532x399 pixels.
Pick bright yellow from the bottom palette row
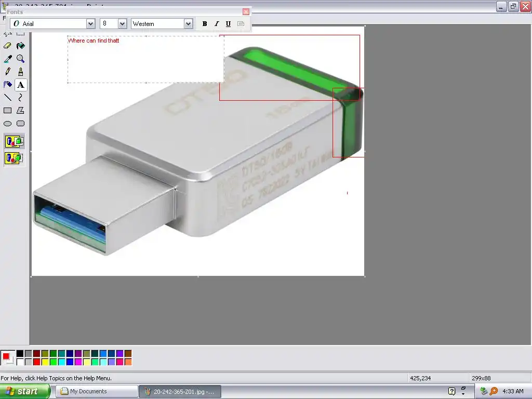click(x=45, y=362)
